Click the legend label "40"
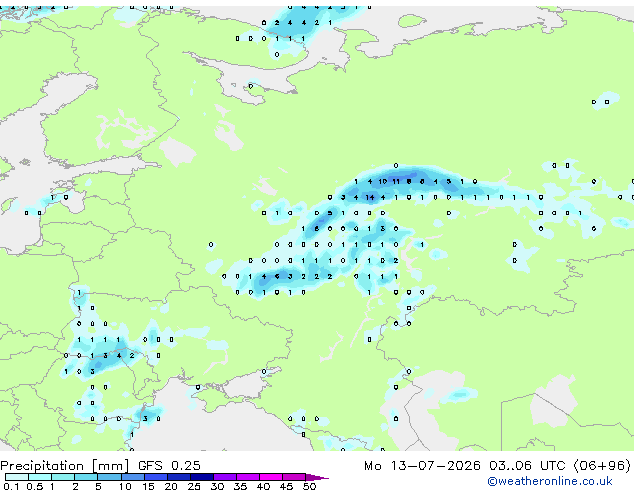 point(263,486)
